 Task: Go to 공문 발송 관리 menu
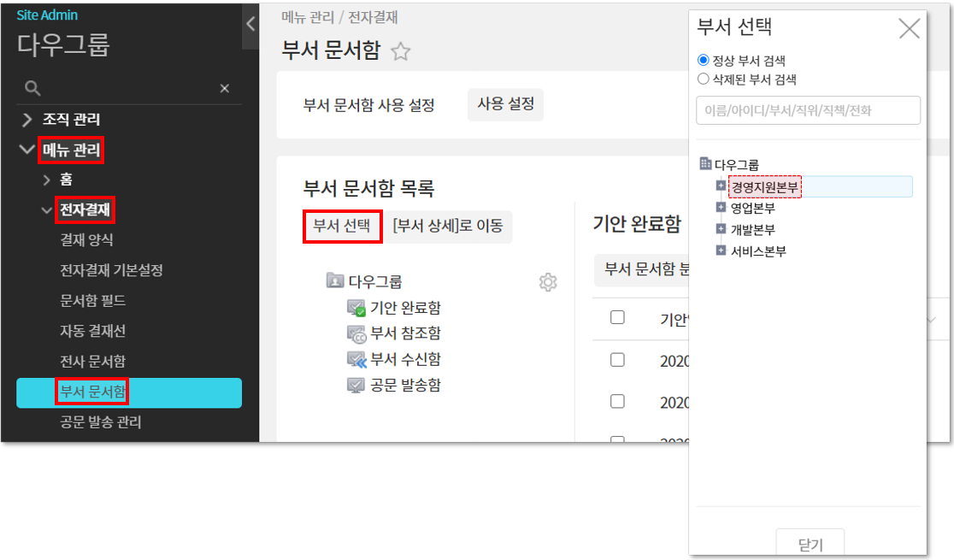point(100,422)
